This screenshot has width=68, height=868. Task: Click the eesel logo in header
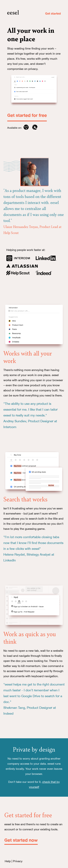(13, 13)
